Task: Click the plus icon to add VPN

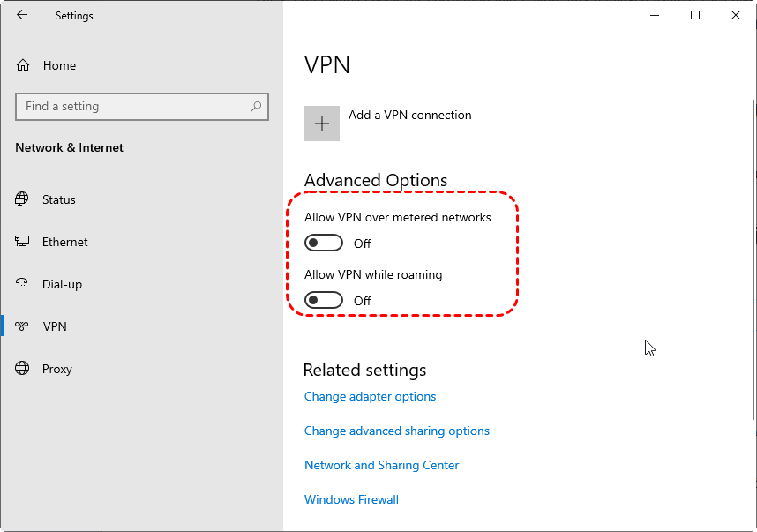Action: click(322, 124)
